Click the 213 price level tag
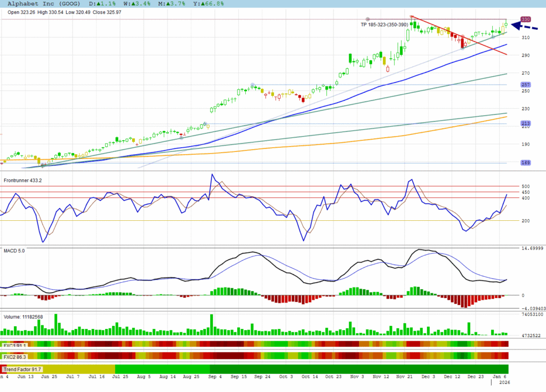 coord(525,124)
